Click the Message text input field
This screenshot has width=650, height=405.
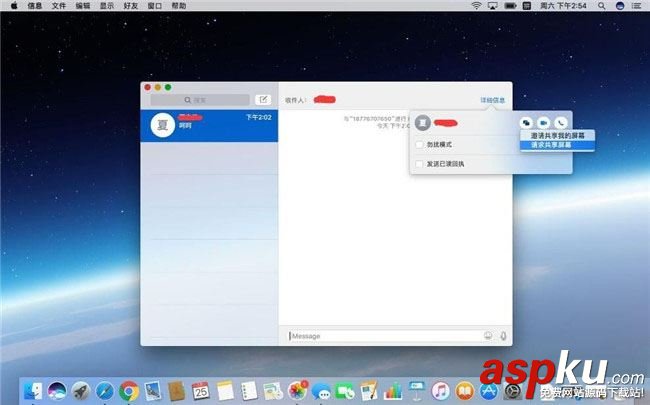(x=384, y=336)
